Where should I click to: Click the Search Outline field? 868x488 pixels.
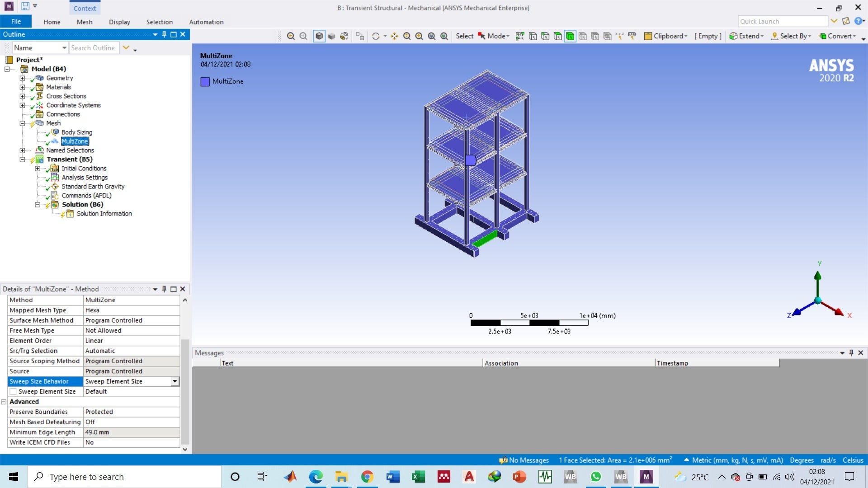(94, 48)
